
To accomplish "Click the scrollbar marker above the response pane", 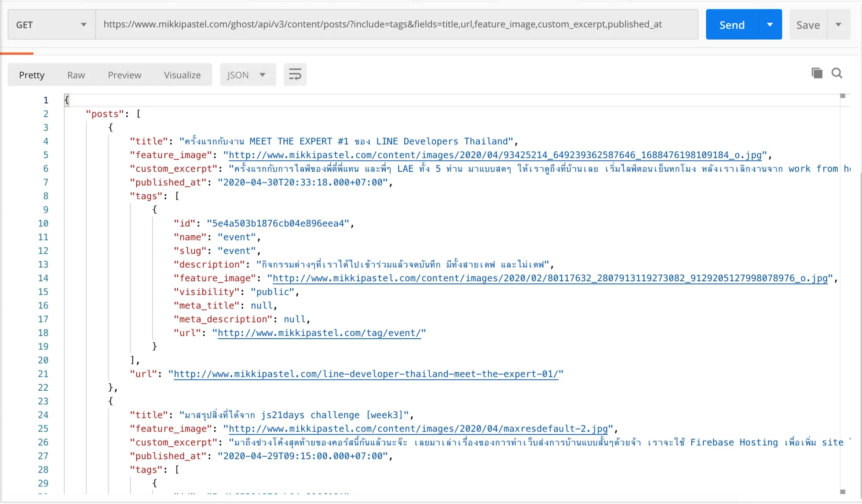I will tap(843, 96).
